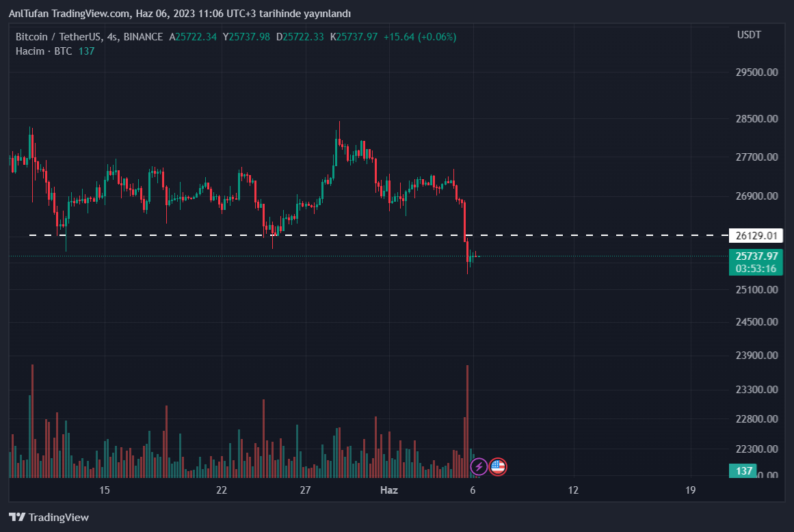This screenshot has height=532, width=794.
Task: Click the 4s timeframe in the chart legend
Action: [x=112, y=37]
